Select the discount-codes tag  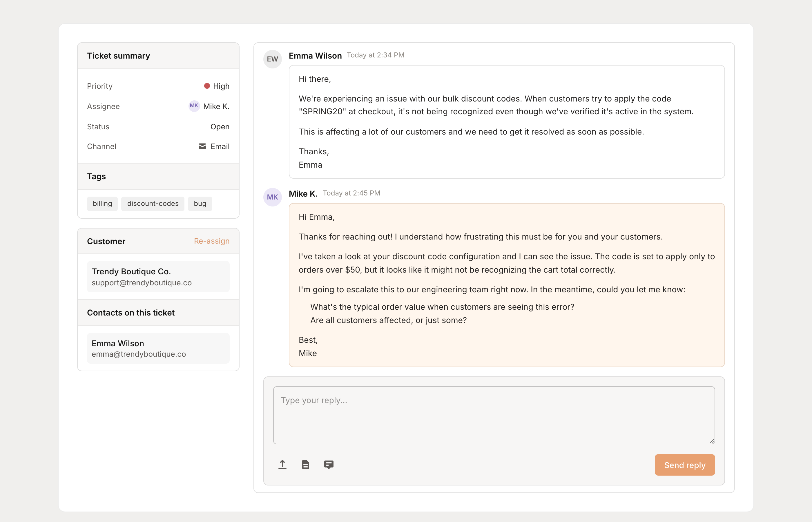(153, 203)
